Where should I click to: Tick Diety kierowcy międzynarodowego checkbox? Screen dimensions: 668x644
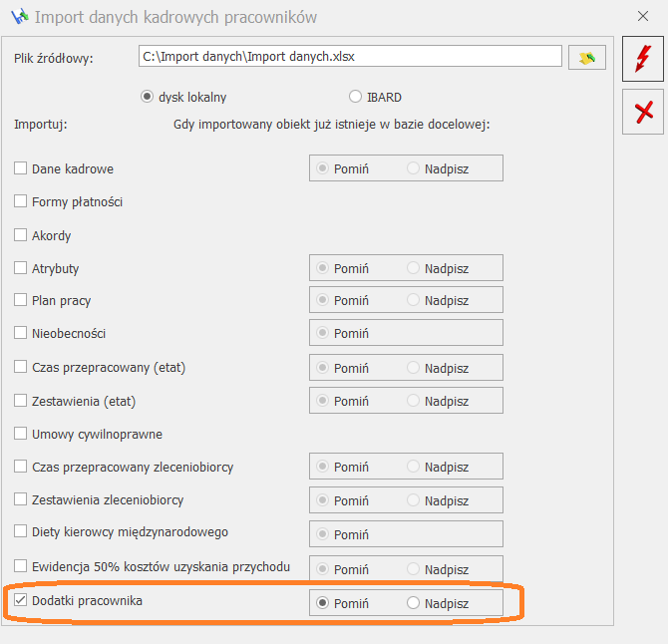(x=21, y=531)
